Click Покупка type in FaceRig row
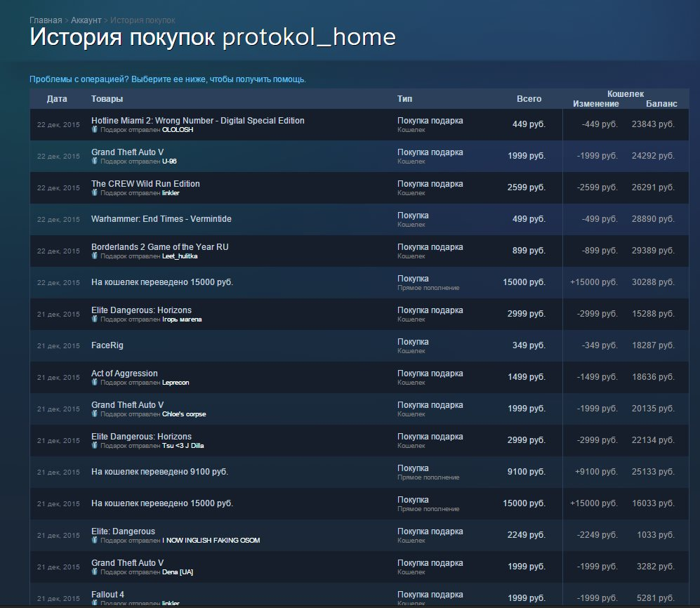The height and width of the screenshot is (608, 700). [x=413, y=341]
